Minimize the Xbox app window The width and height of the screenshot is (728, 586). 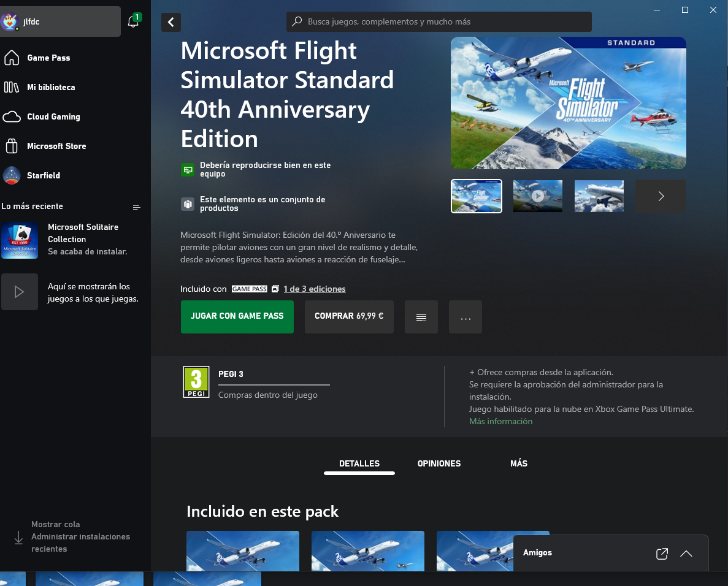point(657,10)
